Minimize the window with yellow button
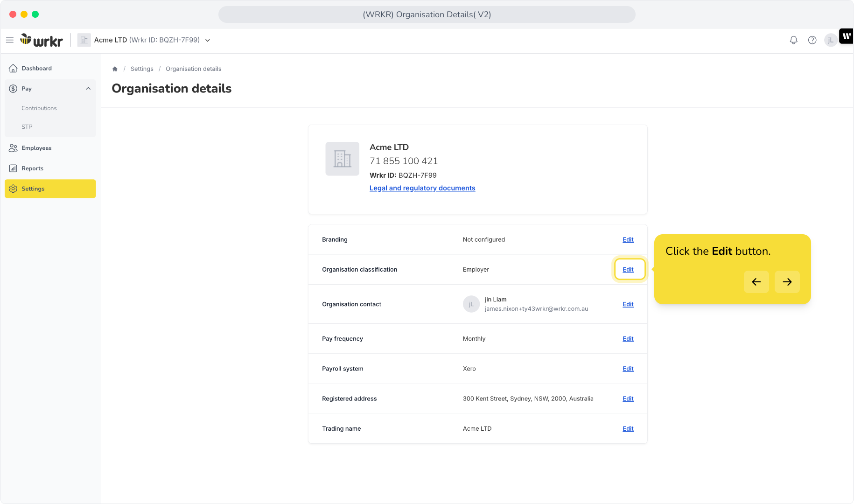854x504 pixels. tap(24, 14)
